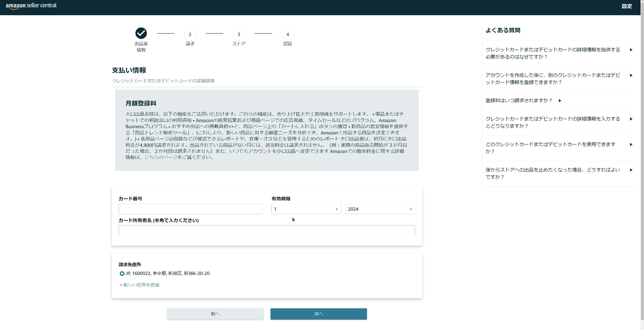
Task: Click the 次へ button
Action: [318, 314]
